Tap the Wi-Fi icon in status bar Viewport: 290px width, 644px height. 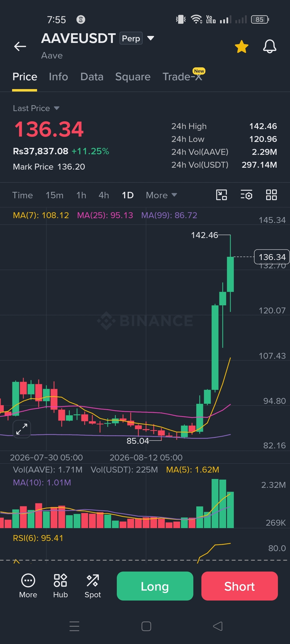click(197, 19)
